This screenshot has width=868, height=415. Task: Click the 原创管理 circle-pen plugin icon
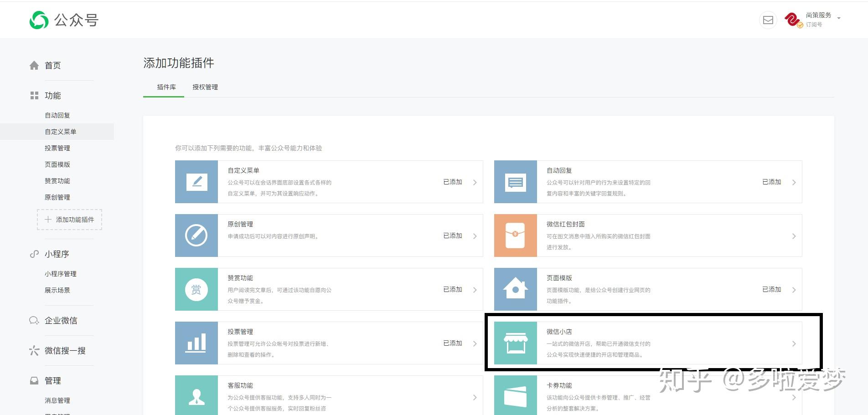(x=196, y=236)
